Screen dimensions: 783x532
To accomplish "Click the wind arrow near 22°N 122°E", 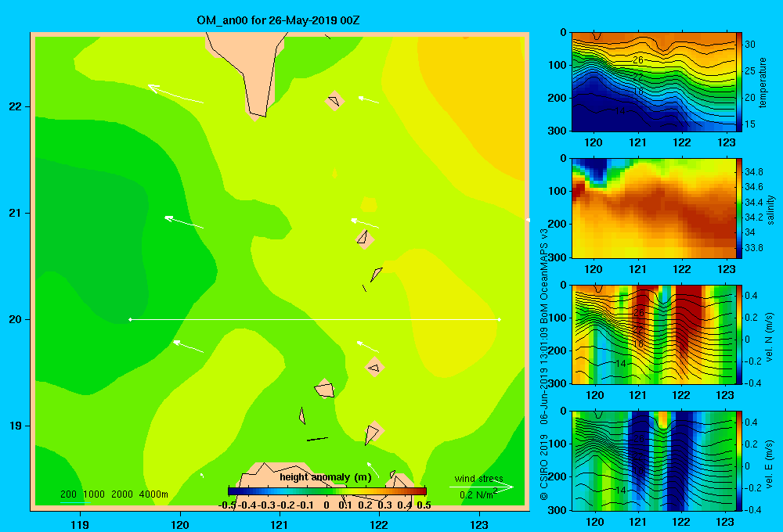I will pyautogui.click(x=369, y=100).
